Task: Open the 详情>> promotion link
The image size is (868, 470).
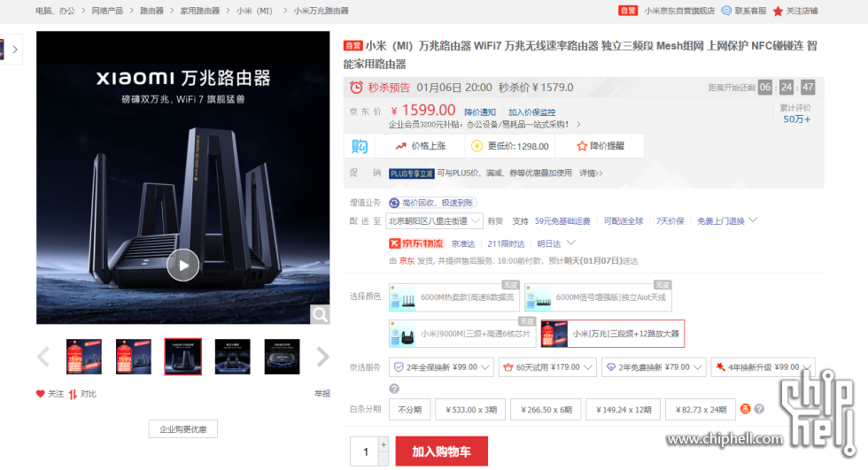Action: point(591,173)
